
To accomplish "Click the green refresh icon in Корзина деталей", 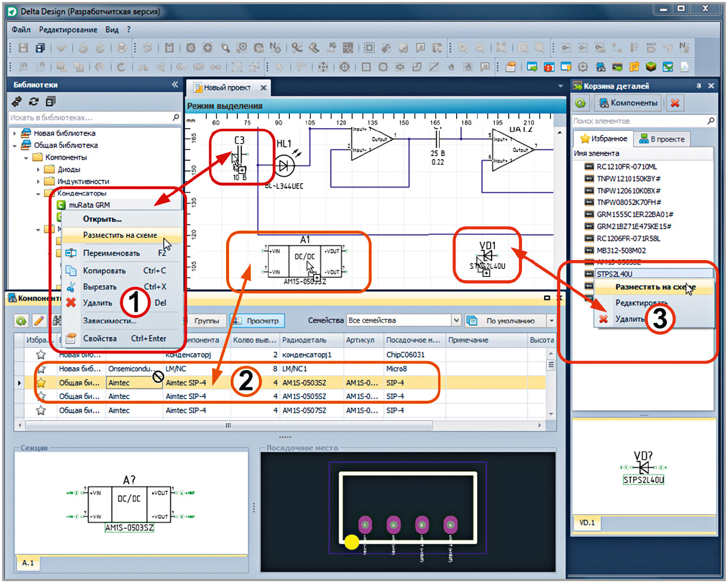I will tap(581, 103).
